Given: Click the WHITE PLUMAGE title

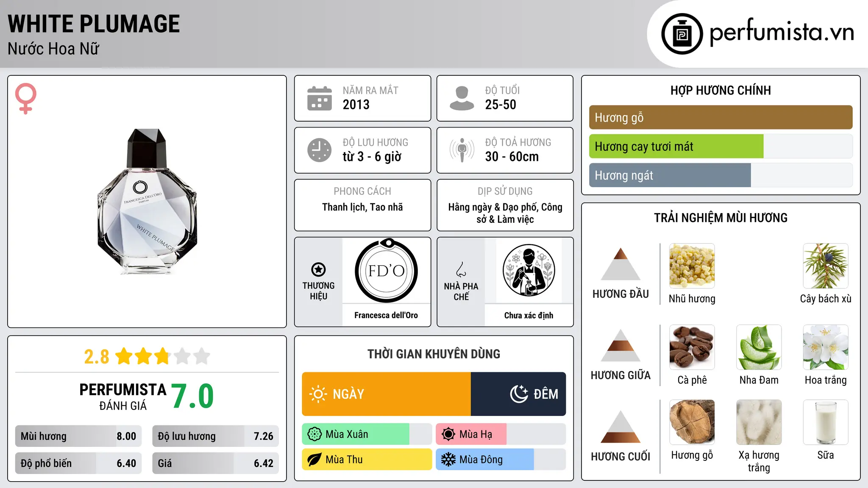Looking at the screenshot, I should [94, 24].
